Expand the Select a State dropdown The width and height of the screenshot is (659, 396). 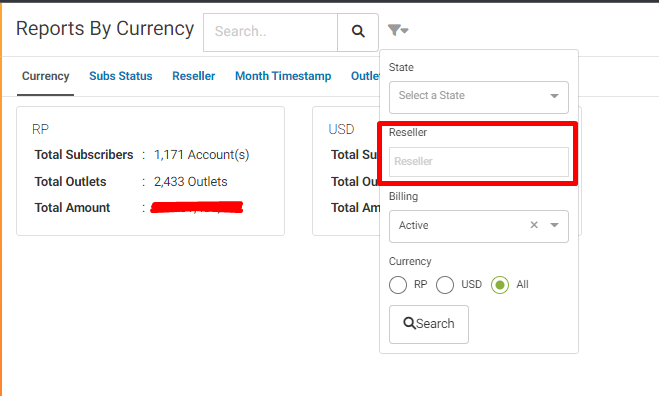coord(479,97)
